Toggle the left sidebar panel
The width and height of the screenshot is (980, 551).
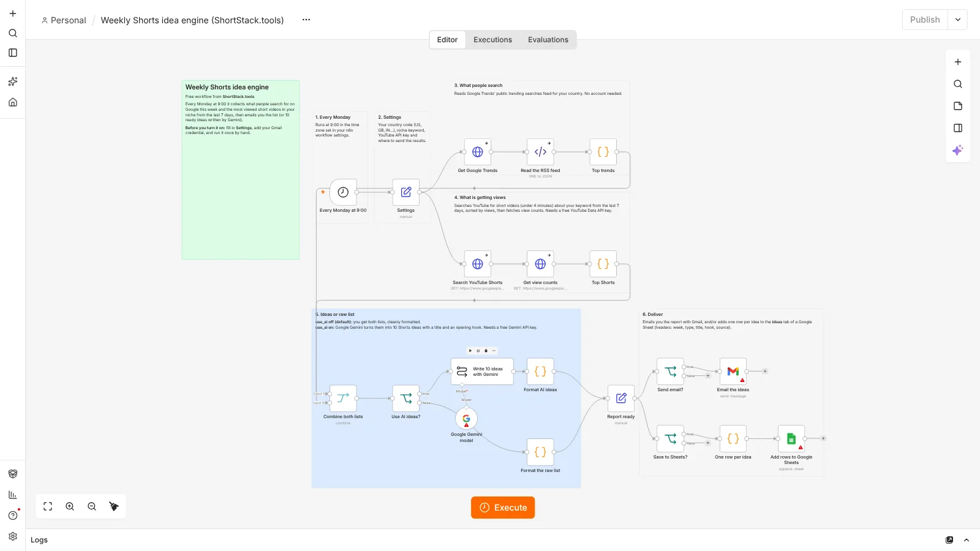[x=13, y=53]
